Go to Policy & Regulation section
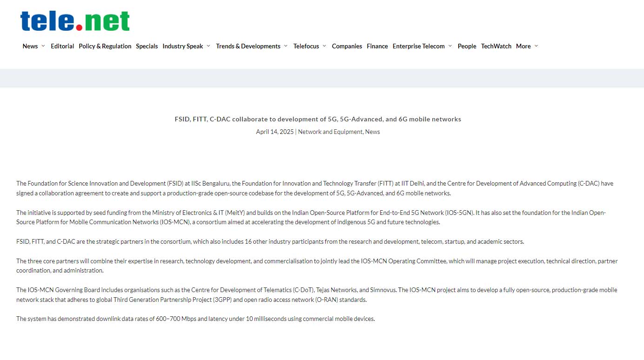 tap(105, 46)
